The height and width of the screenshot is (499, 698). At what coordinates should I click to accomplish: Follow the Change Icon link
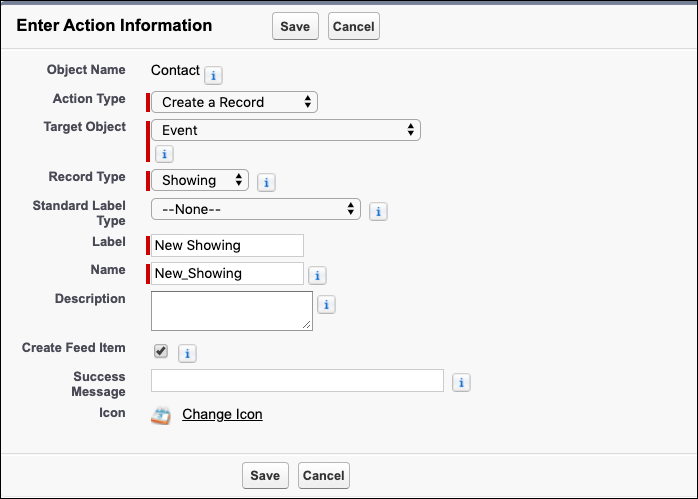point(222,414)
